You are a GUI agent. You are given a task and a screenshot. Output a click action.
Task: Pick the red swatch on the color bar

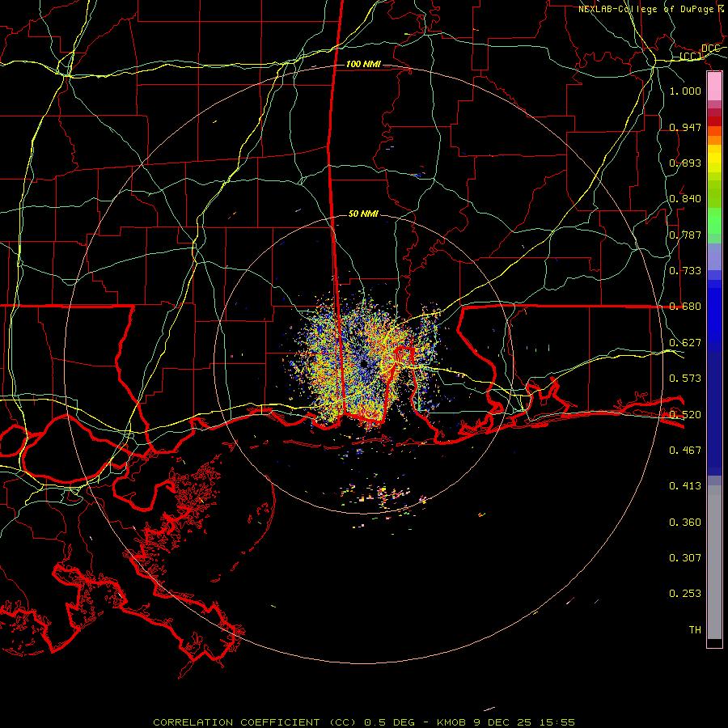click(714, 121)
